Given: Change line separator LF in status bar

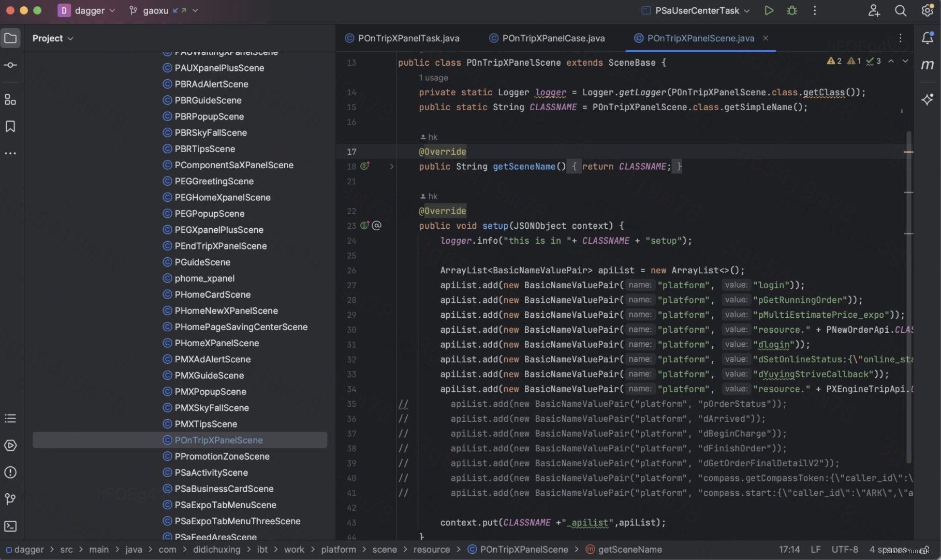Looking at the screenshot, I should pyautogui.click(x=815, y=549).
